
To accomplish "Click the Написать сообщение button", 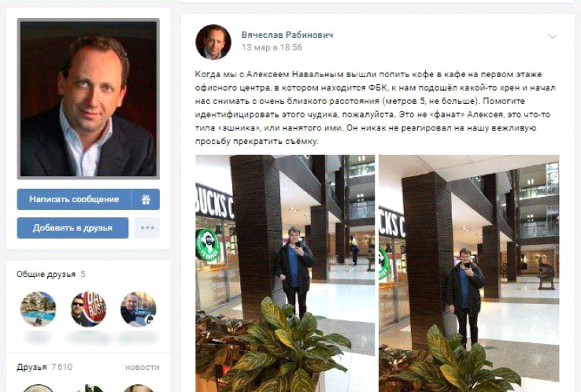I will [x=74, y=199].
